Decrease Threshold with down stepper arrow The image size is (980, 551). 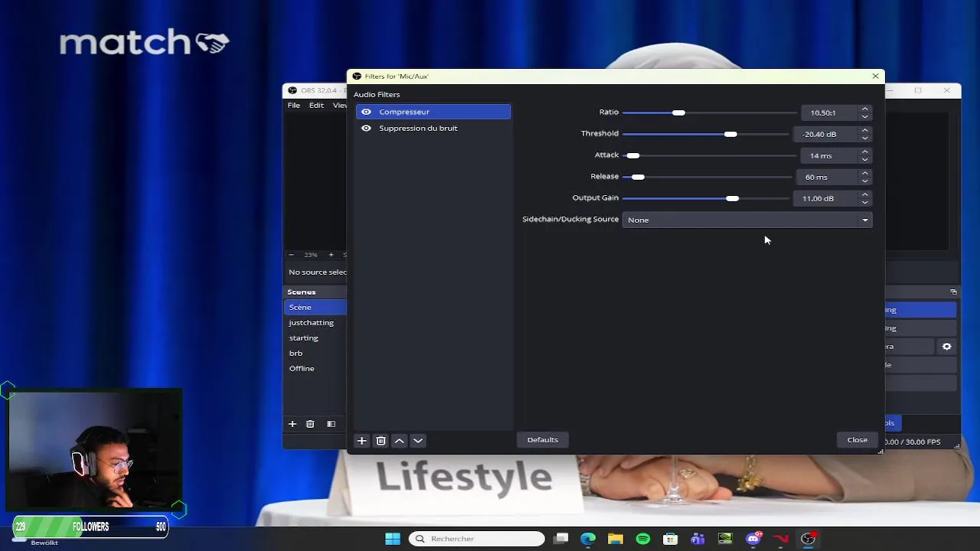pos(864,138)
